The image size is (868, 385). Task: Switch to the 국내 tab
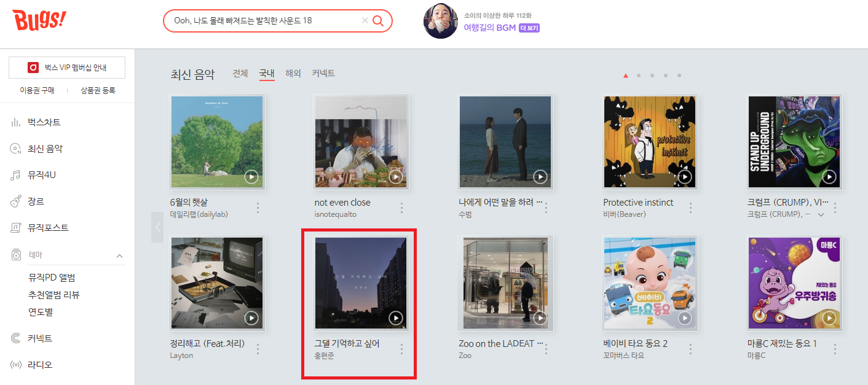267,73
